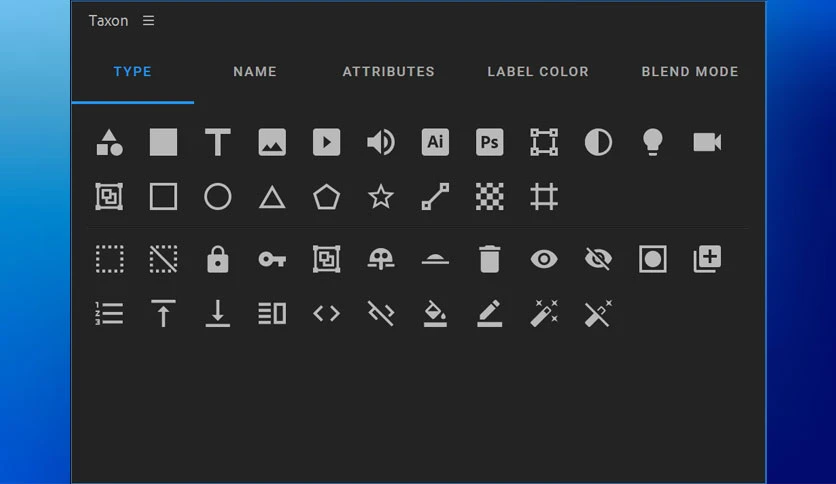
Task: Select video layers play icon
Action: coord(326,142)
